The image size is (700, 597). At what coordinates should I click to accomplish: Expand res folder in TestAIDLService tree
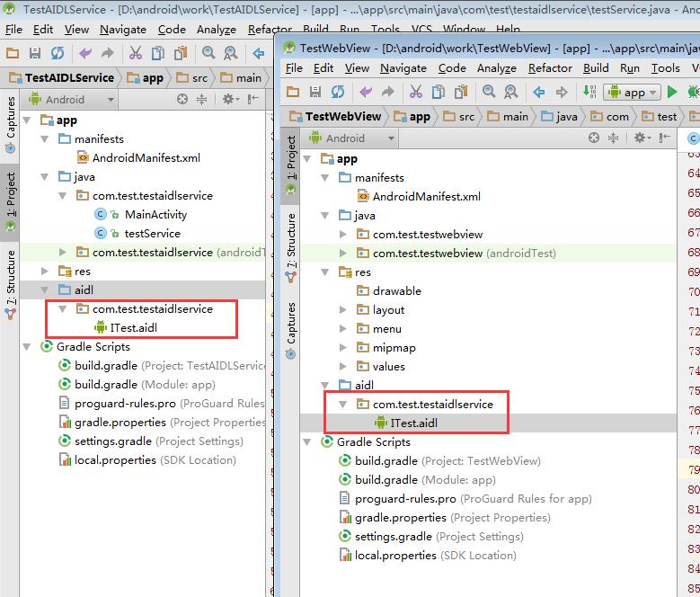44,271
